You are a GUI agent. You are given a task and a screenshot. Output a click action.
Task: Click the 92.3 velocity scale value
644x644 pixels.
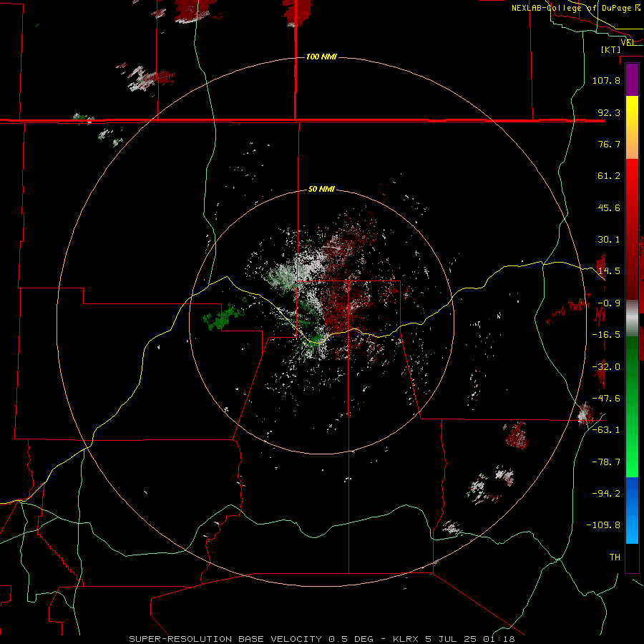pos(609,112)
